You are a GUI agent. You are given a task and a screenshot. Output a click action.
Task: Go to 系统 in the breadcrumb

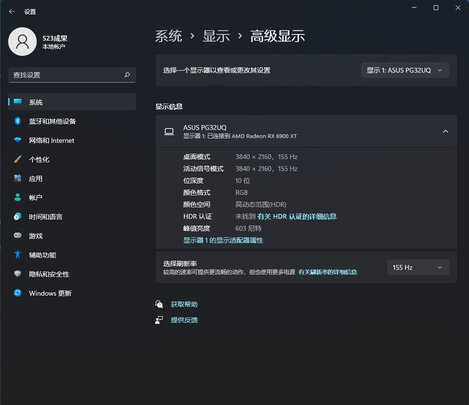(169, 36)
